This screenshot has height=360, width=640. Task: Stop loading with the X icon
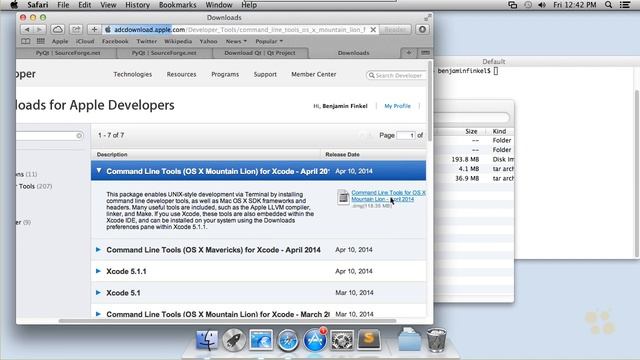[x=373, y=30]
